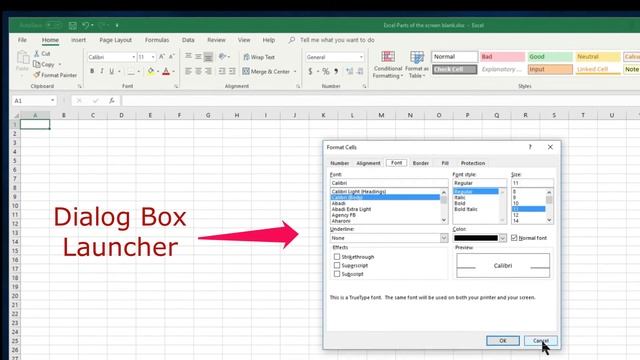Viewport: 640px width, 360px height.
Task: Click the Undo arrow in title bar
Action: coord(85,25)
